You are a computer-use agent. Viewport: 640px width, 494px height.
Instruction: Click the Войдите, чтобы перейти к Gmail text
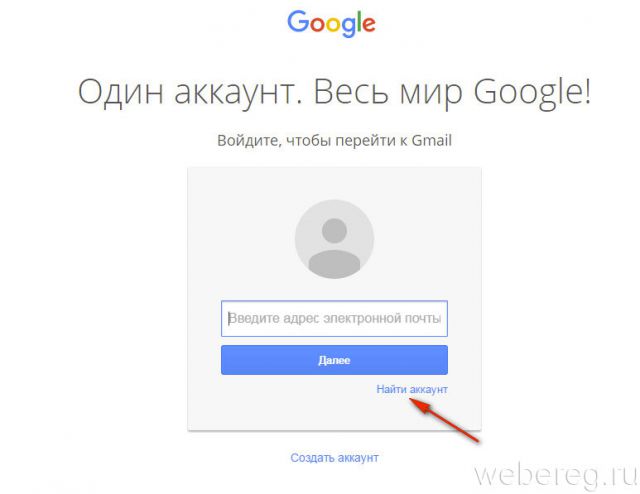[x=334, y=141]
